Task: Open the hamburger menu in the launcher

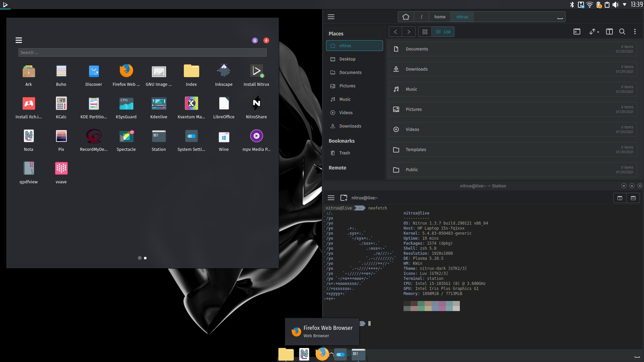Action: click(18, 40)
